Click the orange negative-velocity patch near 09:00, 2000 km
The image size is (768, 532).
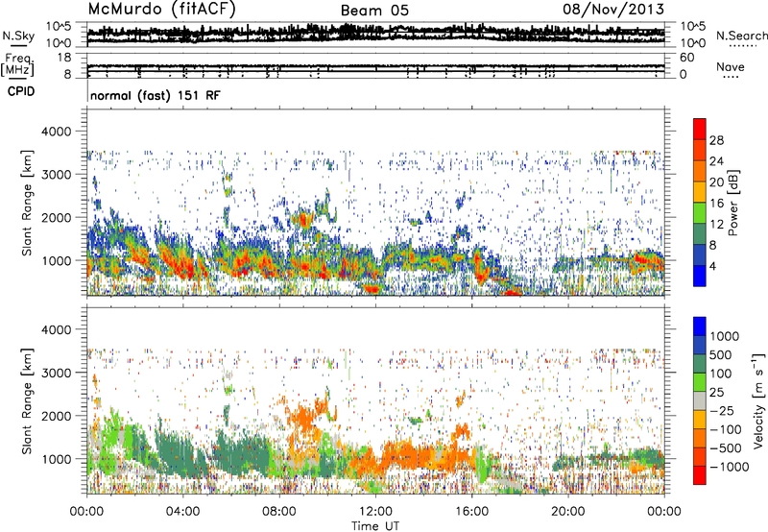303,417
